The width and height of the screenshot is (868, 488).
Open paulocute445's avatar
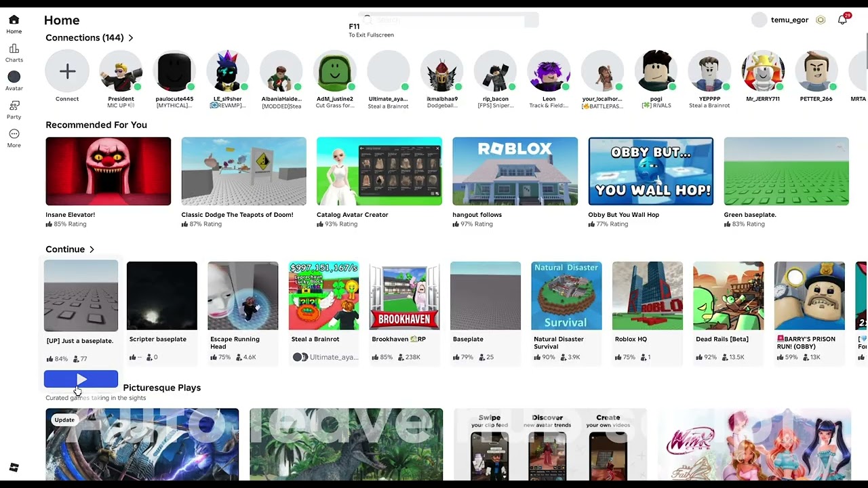(174, 71)
